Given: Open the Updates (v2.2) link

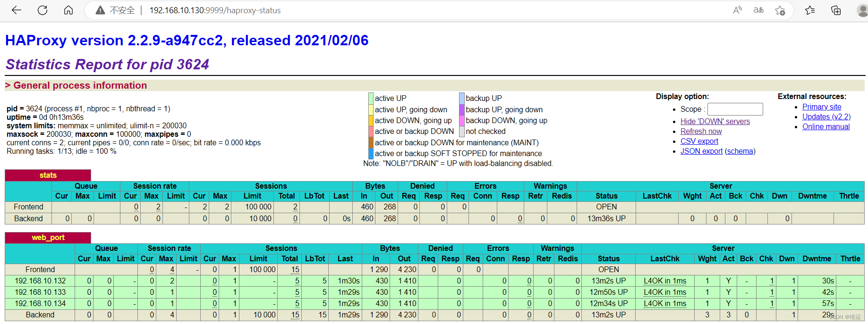Looking at the screenshot, I should point(826,116).
